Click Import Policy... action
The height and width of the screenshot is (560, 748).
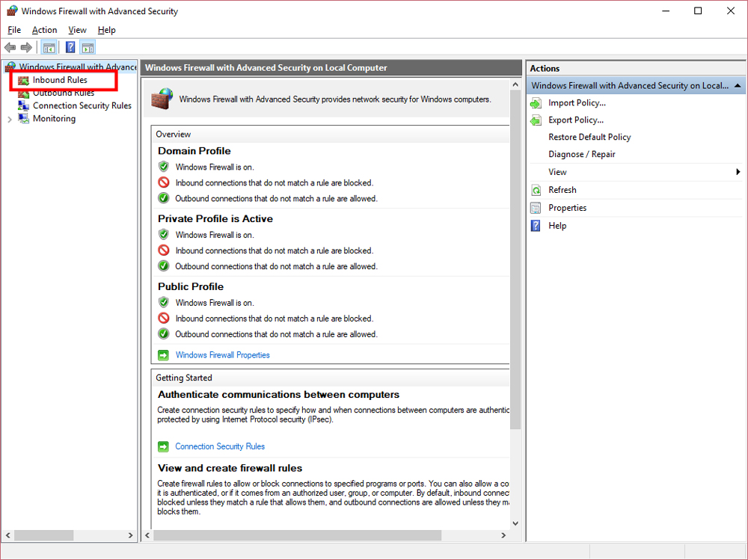pos(577,103)
